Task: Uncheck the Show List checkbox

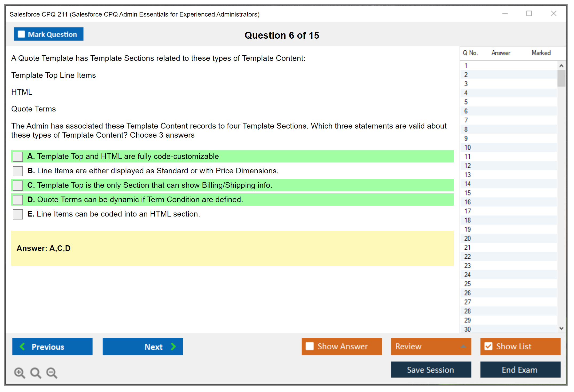Action: [x=488, y=346]
